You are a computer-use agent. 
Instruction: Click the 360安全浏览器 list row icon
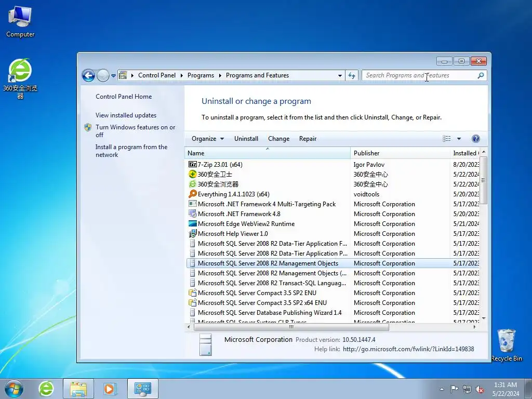[x=192, y=184]
